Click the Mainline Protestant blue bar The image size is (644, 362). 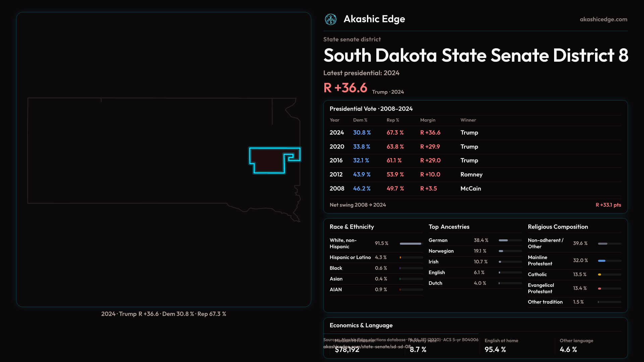[602, 261]
